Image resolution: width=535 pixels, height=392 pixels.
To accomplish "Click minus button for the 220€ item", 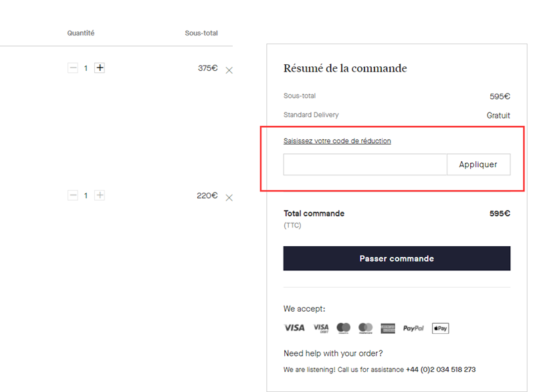I will [73, 195].
